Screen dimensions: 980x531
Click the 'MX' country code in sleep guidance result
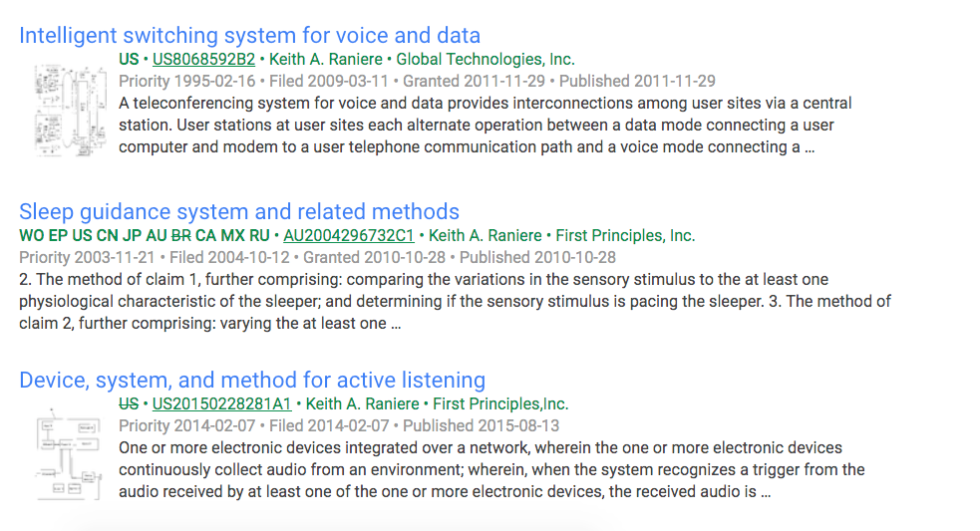coord(232,235)
